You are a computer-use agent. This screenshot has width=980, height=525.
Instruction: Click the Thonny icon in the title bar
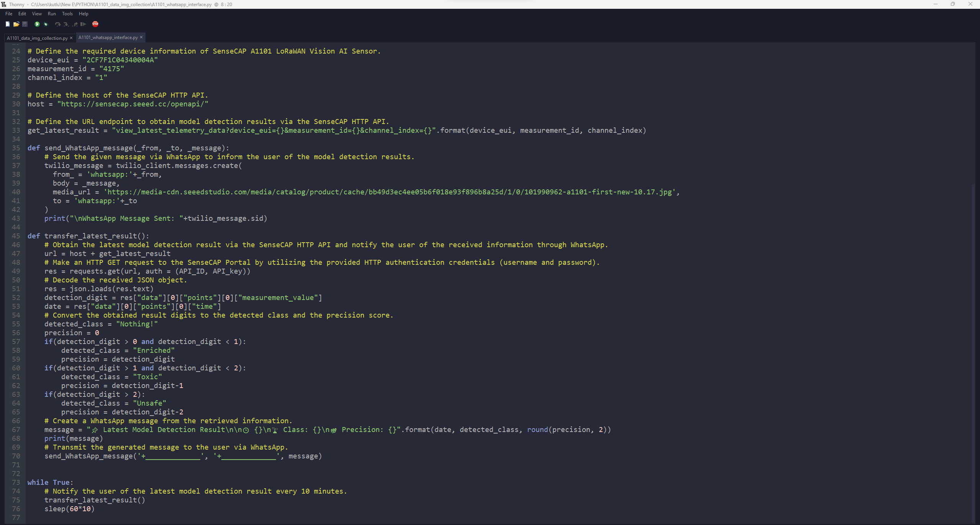(x=4, y=4)
